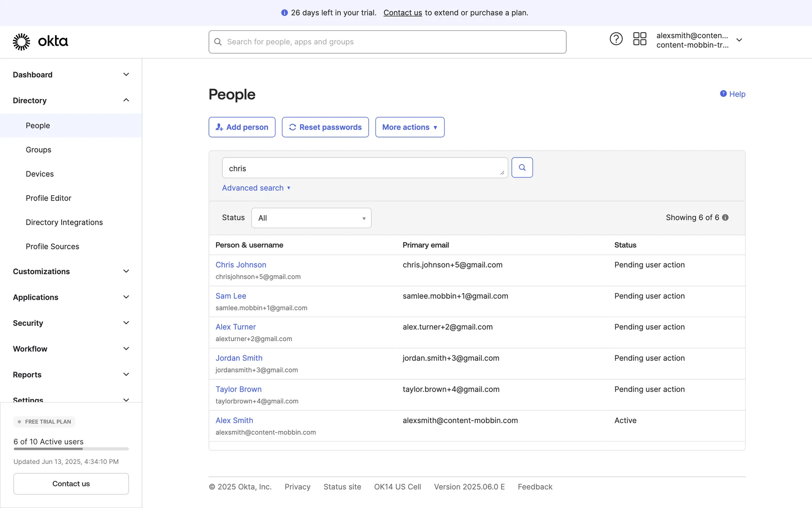The width and height of the screenshot is (812, 508).
Task: Click the trial banner info icon
Action: tap(284, 13)
